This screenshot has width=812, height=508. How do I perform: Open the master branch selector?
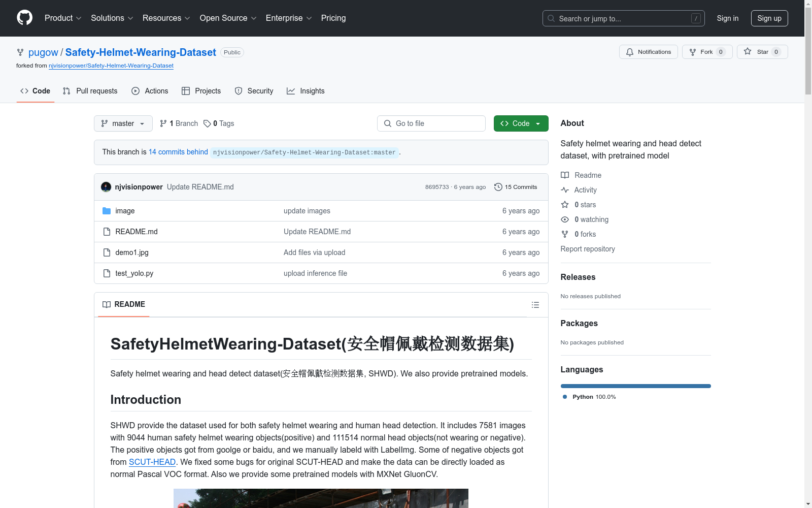point(123,123)
